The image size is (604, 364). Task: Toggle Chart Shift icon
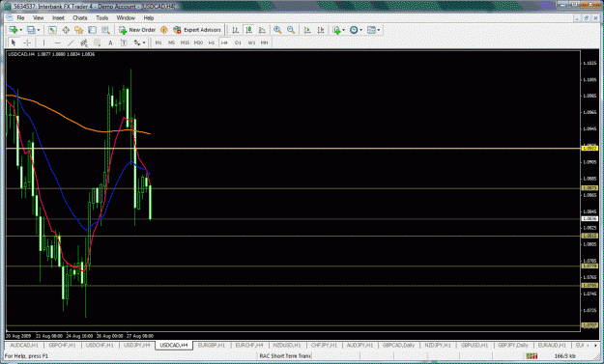coord(321,30)
